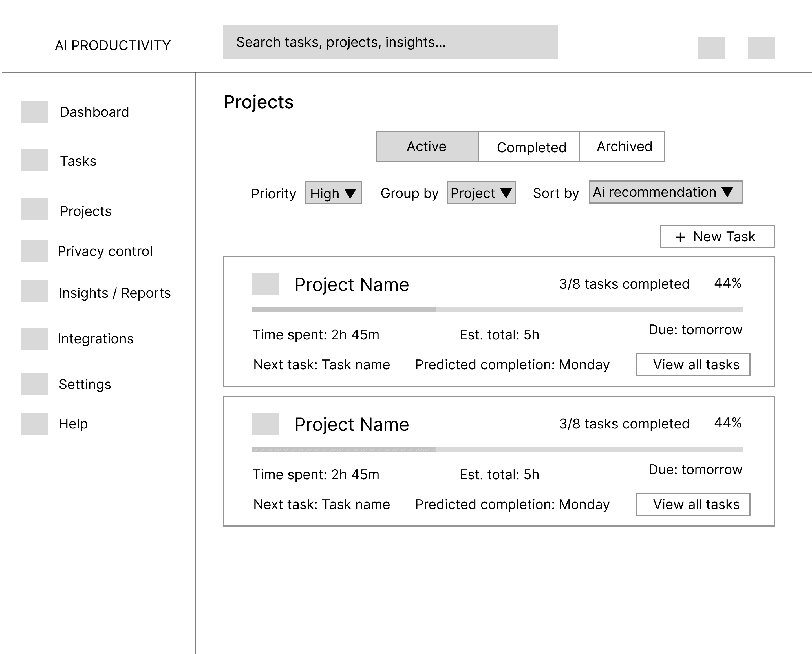Click the first project's progress bar
The image size is (812, 654).
(x=497, y=310)
